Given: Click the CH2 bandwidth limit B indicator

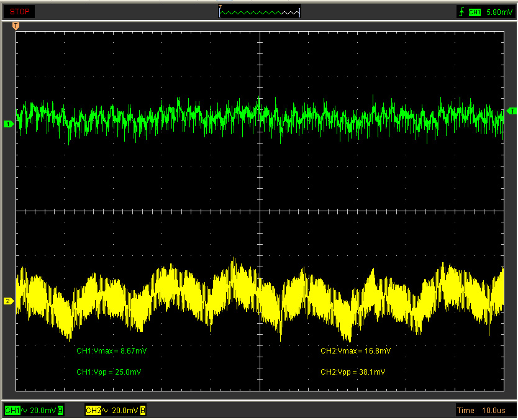Looking at the screenshot, I should pos(143,411).
